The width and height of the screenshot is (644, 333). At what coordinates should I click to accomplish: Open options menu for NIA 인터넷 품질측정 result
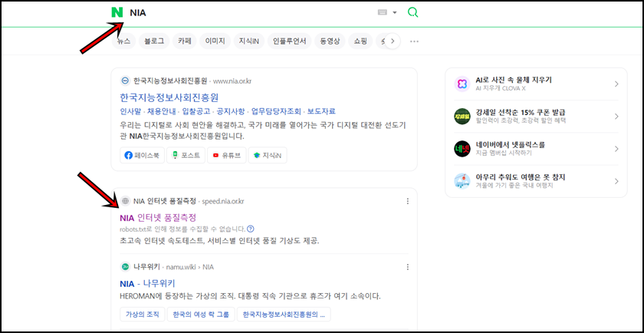407,201
